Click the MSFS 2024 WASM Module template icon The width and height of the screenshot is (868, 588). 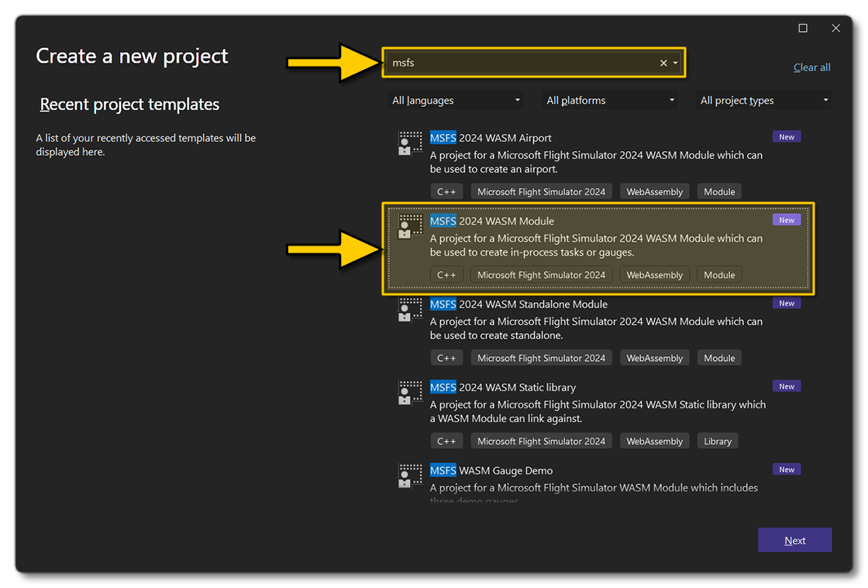410,226
